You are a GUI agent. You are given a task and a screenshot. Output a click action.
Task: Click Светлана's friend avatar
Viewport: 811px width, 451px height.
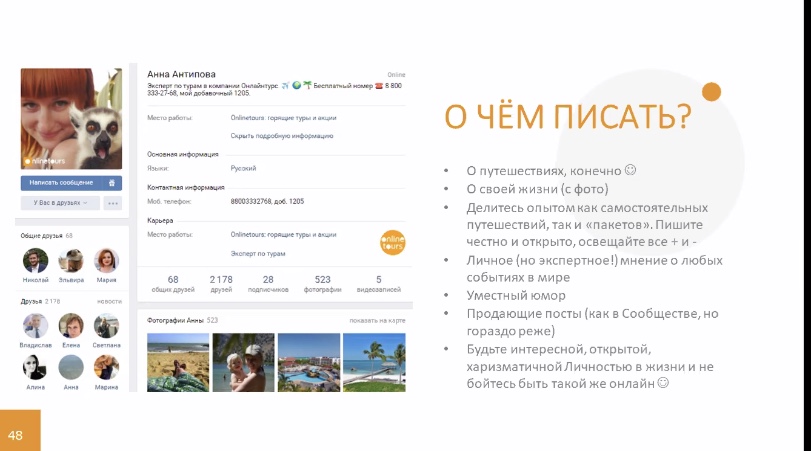click(x=106, y=325)
